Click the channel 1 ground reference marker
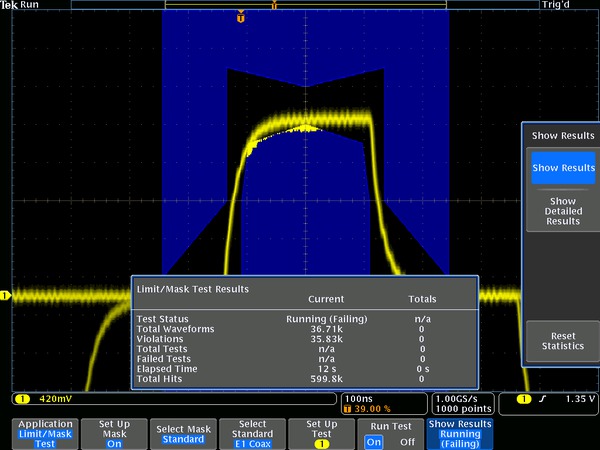The height and width of the screenshot is (450, 600). point(5,295)
